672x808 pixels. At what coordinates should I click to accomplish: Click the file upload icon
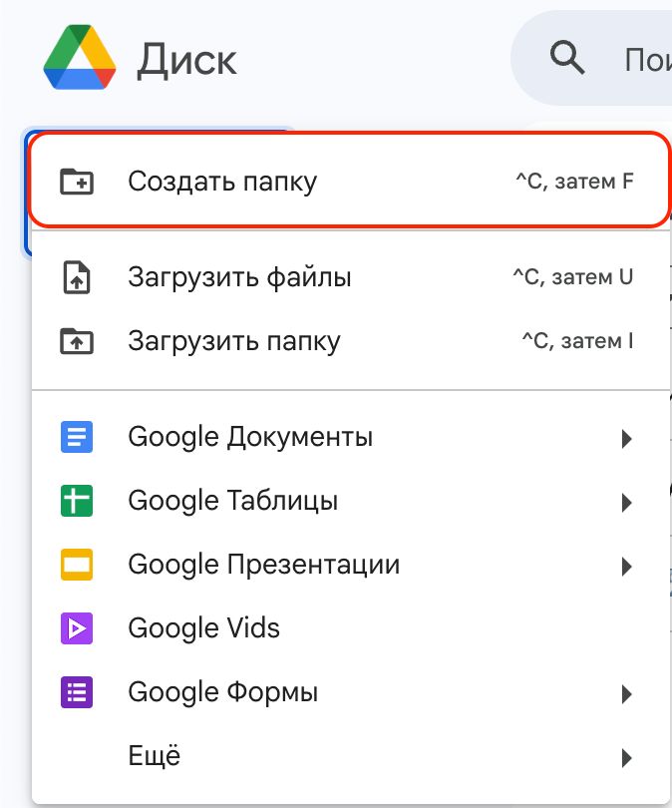[77, 277]
